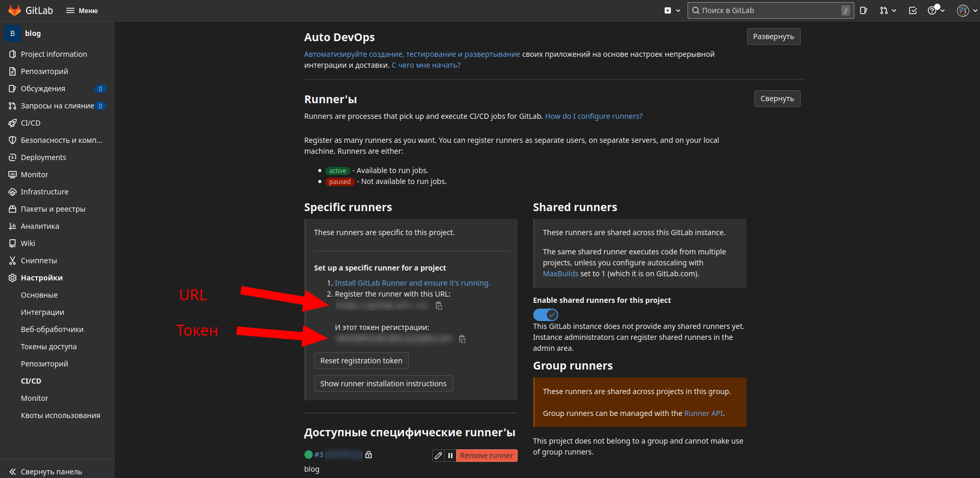Click Настройки gear icon in sidebar

click(x=13, y=278)
